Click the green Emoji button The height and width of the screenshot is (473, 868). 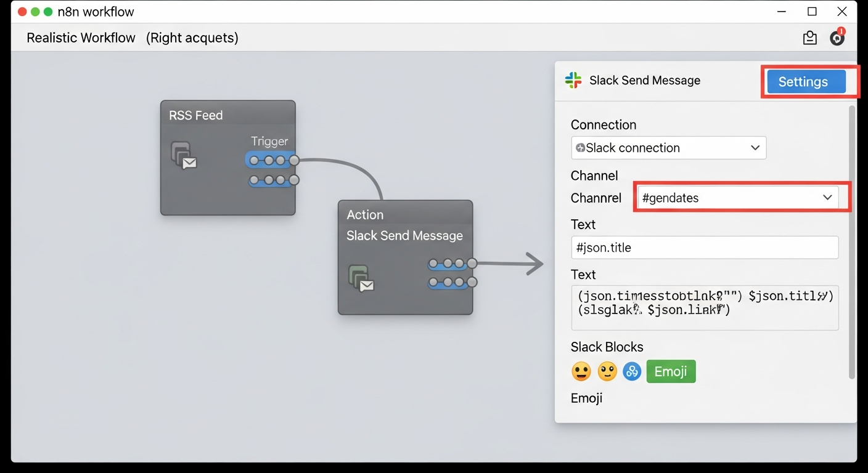click(x=671, y=371)
